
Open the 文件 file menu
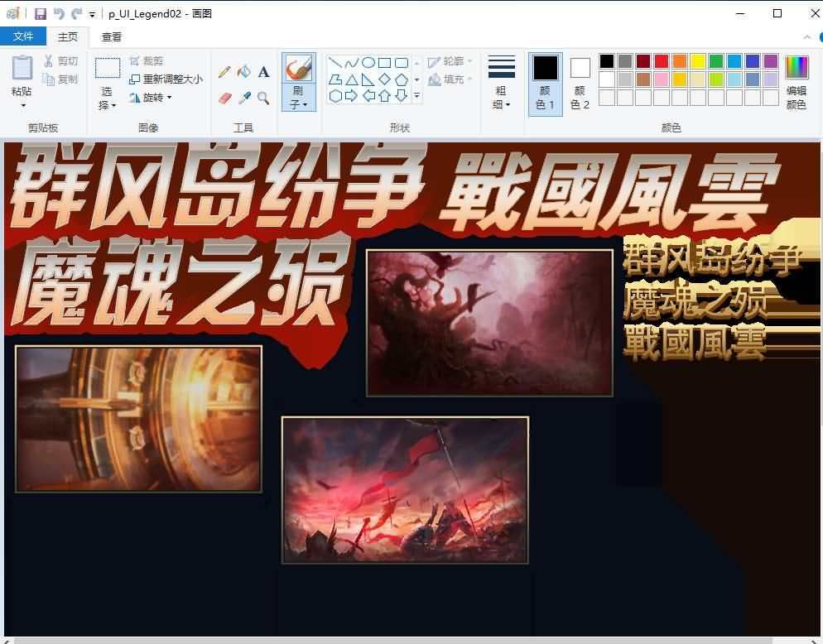(23, 36)
